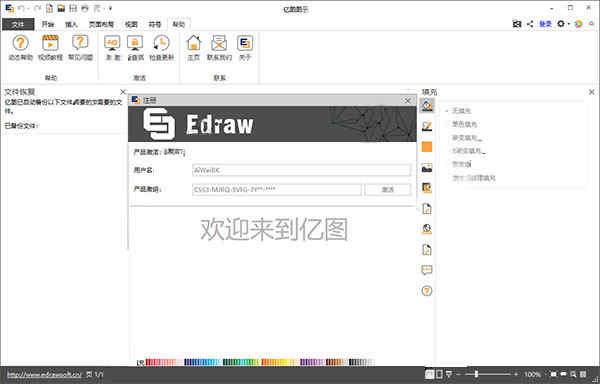The height and width of the screenshot is (384, 600).
Task: Click the zoom slider handle in status bar
Action: click(476, 374)
